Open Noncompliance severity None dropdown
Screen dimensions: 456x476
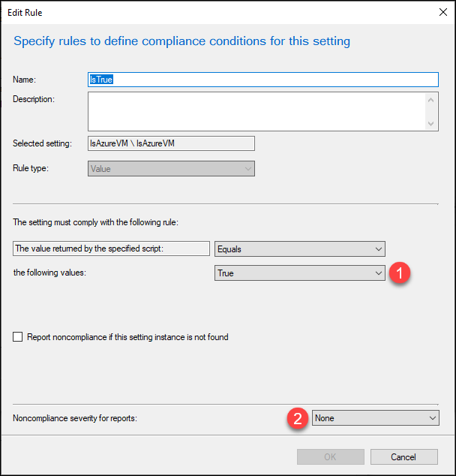375,418
